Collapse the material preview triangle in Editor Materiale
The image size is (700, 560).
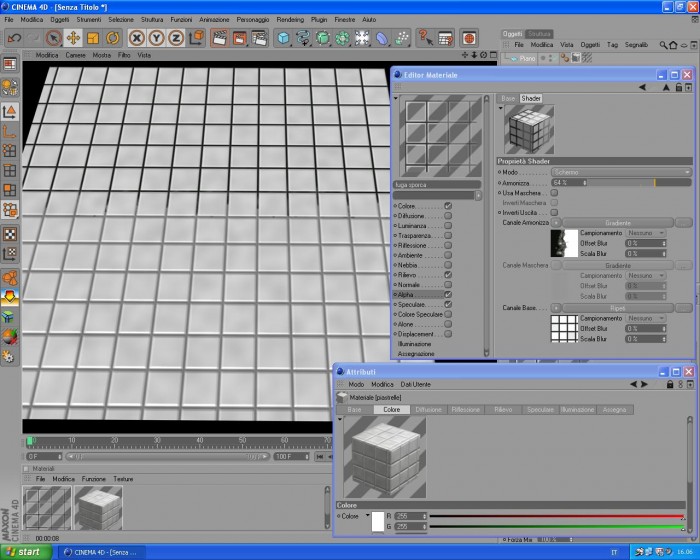(x=396, y=98)
